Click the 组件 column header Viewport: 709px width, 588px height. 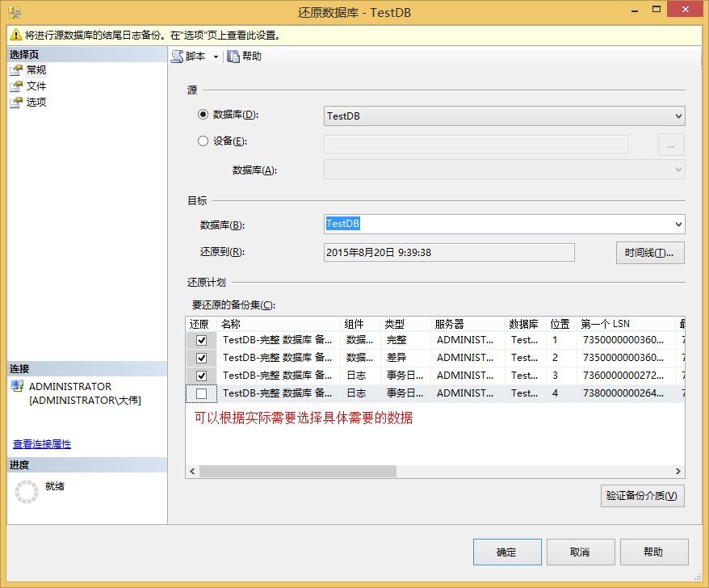pyautogui.click(x=360, y=324)
